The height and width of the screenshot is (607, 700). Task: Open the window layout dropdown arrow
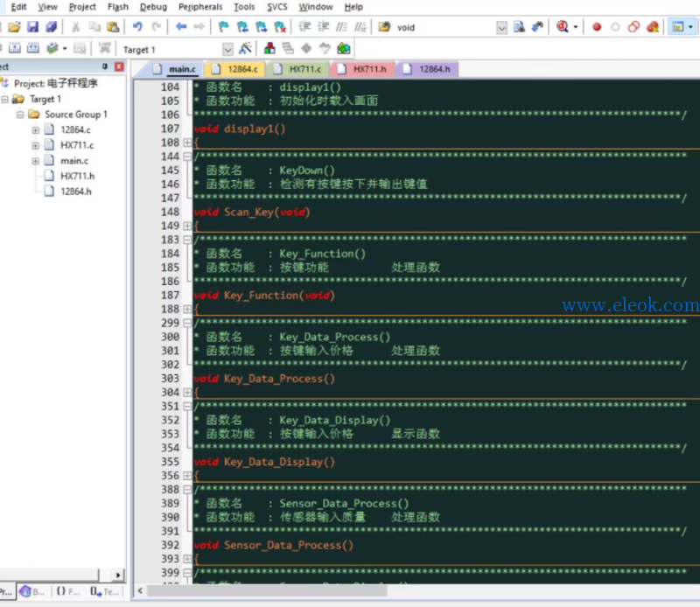[x=690, y=27]
